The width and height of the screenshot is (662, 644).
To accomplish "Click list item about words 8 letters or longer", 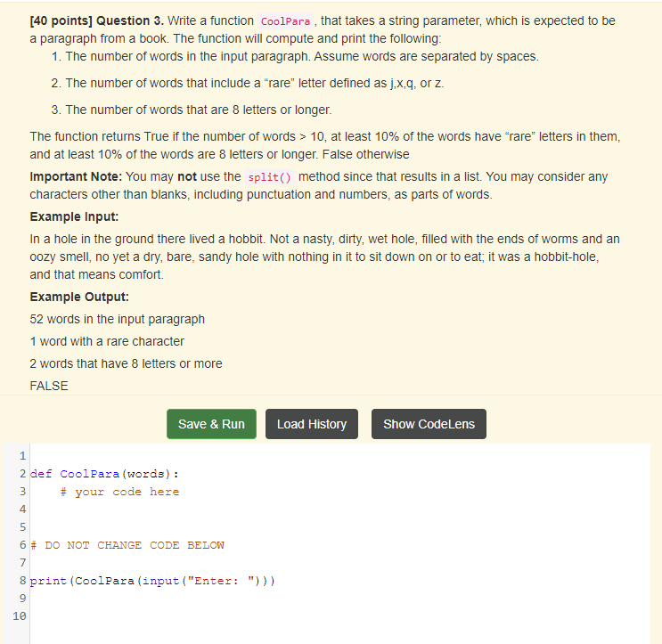I will (192, 110).
